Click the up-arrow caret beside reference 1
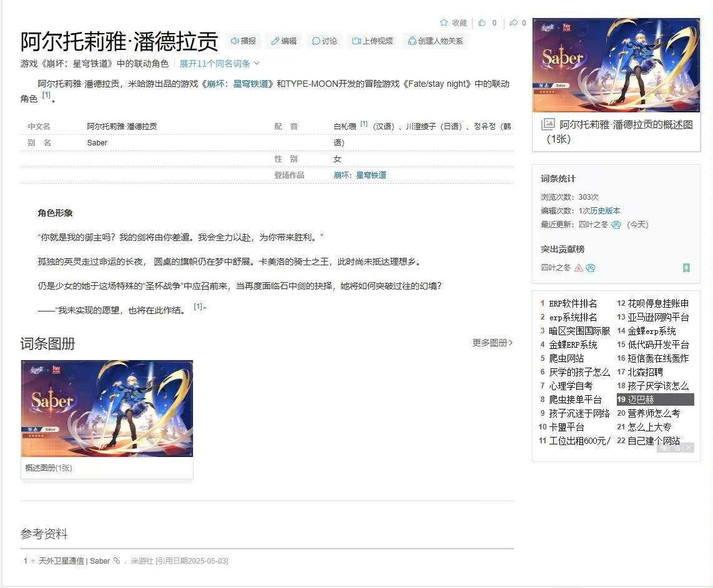The height and width of the screenshot is (588, 713). [x=32, y=561]
